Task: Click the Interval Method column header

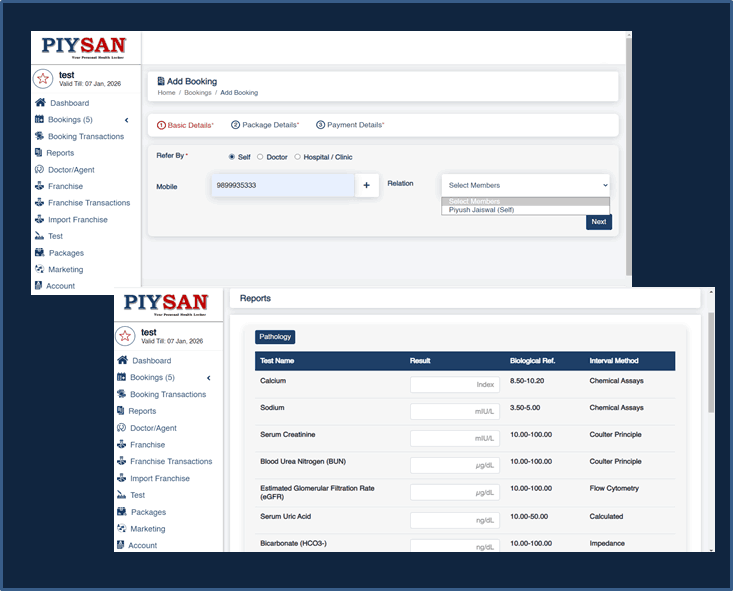Action: 614,360
